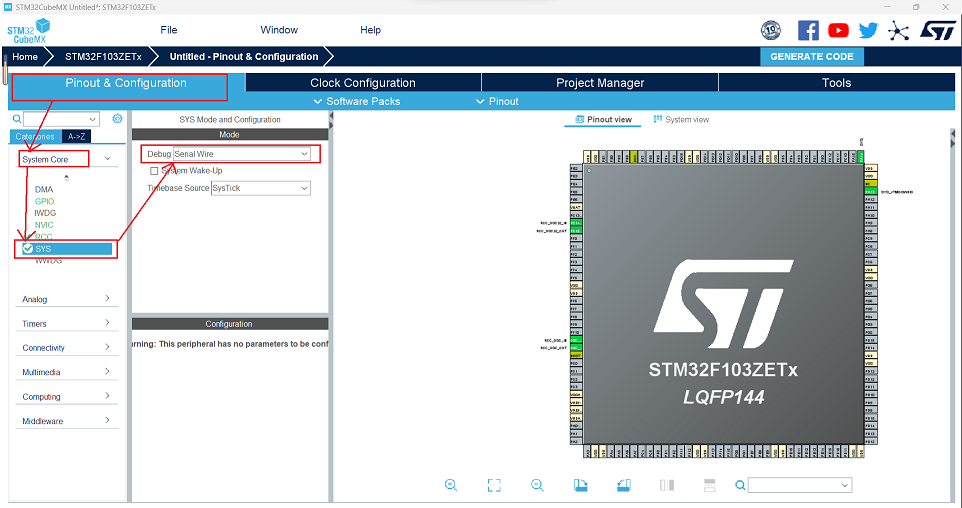Rotate the chip counter-clockwise
This screenshot has height=508, width=962.
pos(623,485)
